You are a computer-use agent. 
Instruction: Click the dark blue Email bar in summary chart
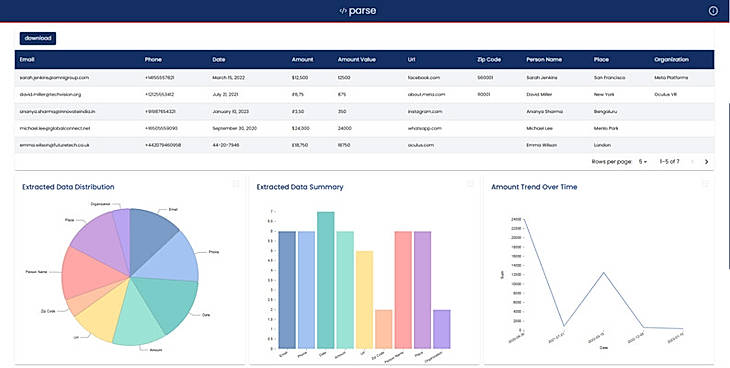point(287,290)
